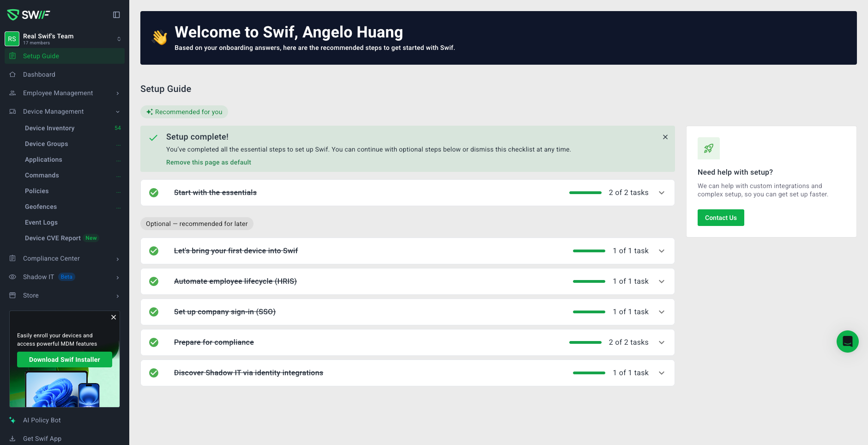
Task: Click the Shadow IT eye icon
Action: pos(12,277)
